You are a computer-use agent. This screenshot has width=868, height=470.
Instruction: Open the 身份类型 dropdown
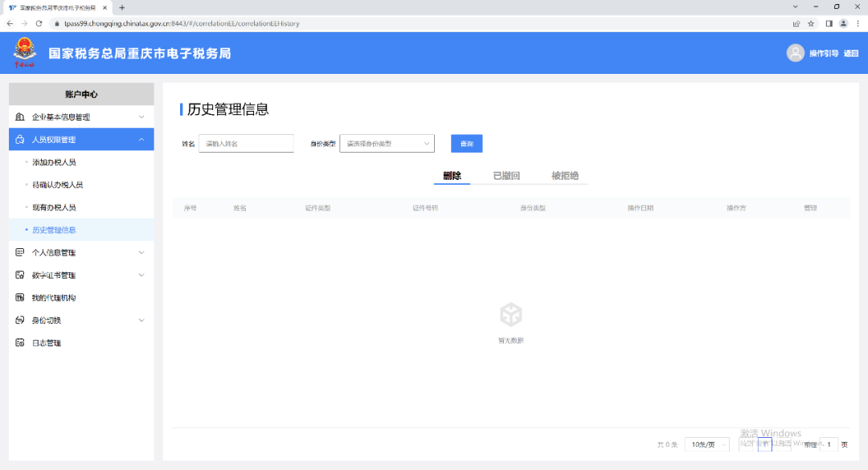click(x=387, y=144)
